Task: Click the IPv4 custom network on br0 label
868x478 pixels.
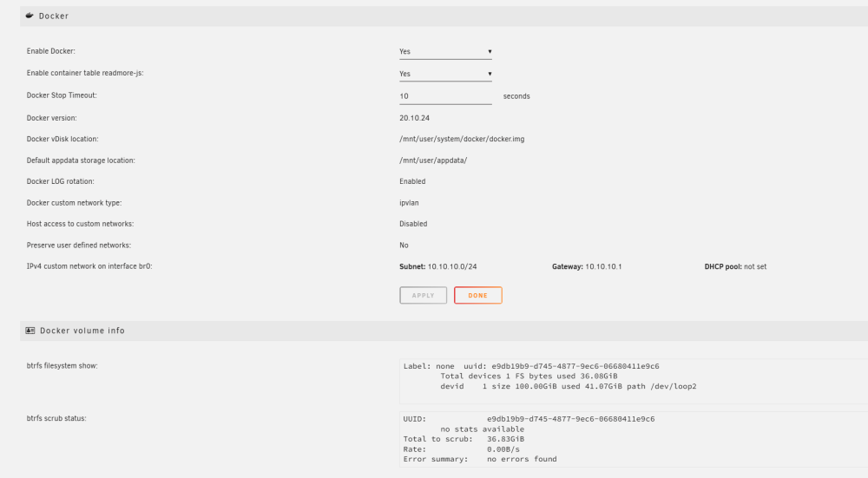Action: [89, 266]
